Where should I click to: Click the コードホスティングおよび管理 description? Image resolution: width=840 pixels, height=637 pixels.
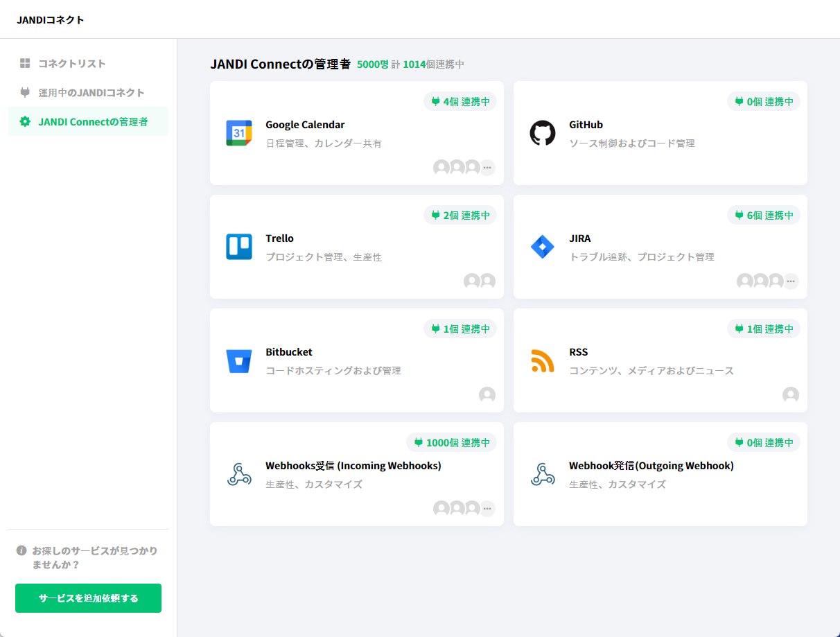333,371
